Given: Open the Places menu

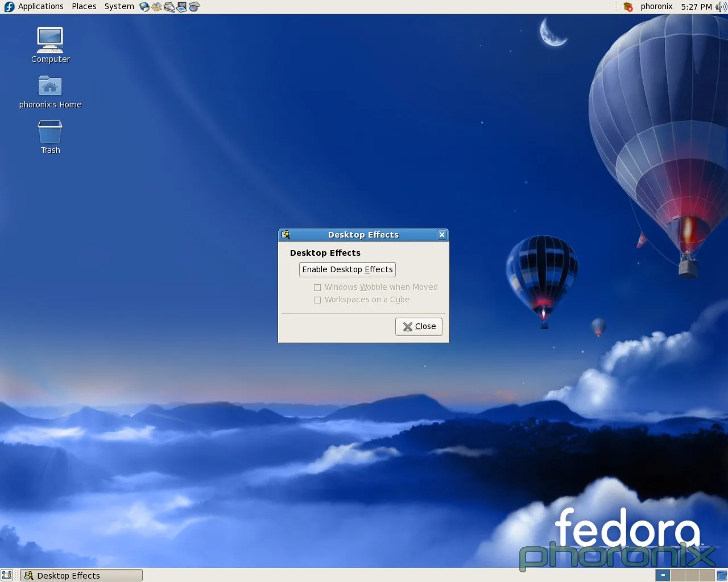Looking at the screenshot, I should click(84, 6).
